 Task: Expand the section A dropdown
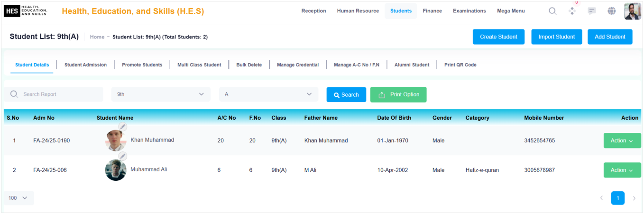point(268,94)
